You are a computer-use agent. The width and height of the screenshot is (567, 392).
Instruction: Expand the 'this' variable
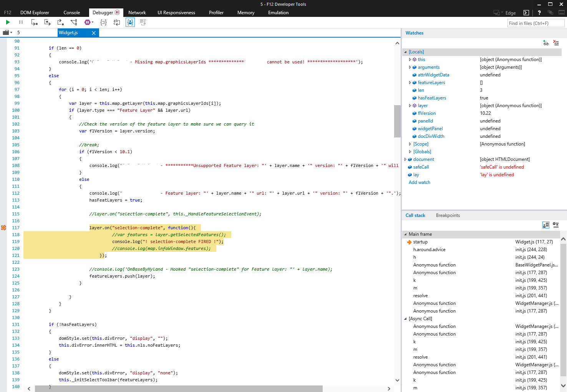click(x=410, y=60)
